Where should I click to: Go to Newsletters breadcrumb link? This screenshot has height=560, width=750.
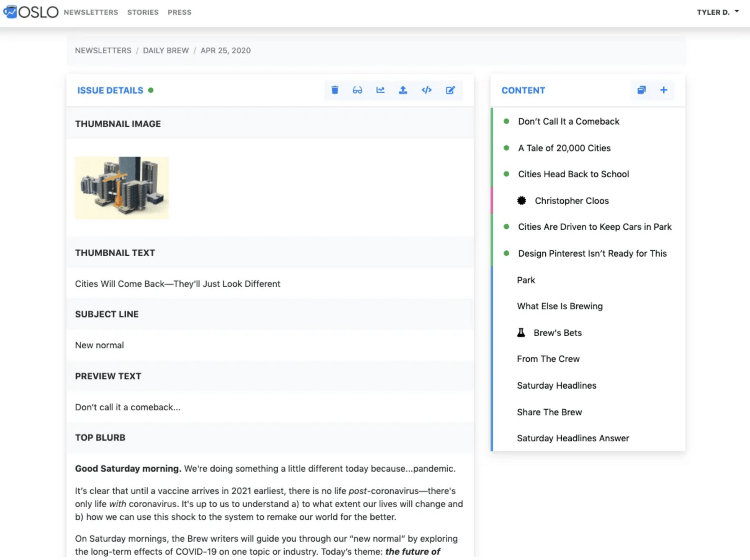103,51
